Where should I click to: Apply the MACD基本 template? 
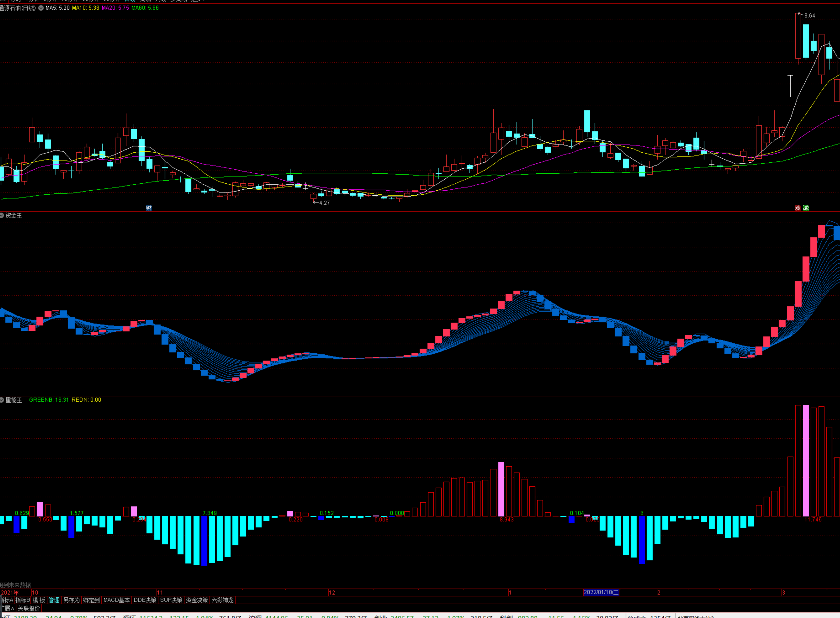click(117, 600)
